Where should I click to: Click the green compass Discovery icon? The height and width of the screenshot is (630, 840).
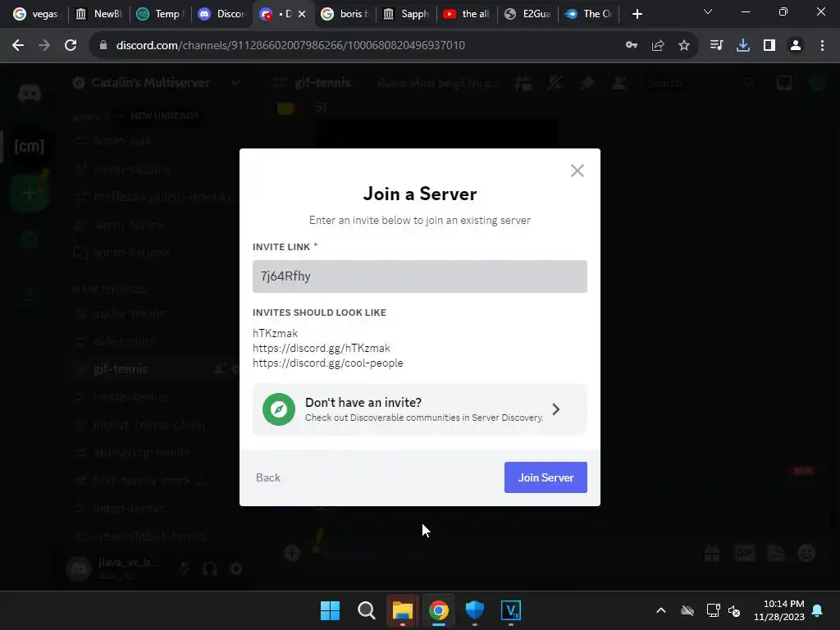click(x=279, y=409)
